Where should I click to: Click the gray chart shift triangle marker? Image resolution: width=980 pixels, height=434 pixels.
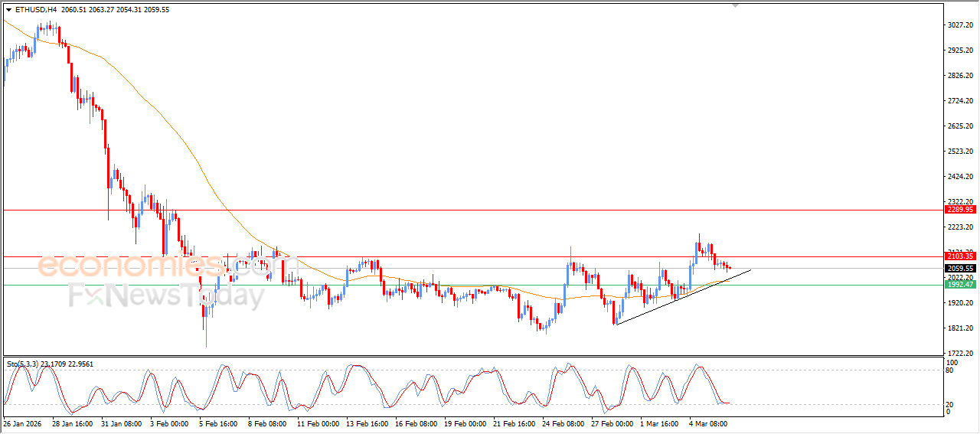[x=736, y=6]
